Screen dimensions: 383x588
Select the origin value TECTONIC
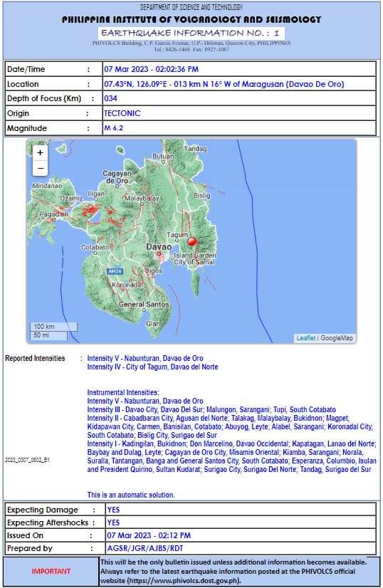point(122,113)
